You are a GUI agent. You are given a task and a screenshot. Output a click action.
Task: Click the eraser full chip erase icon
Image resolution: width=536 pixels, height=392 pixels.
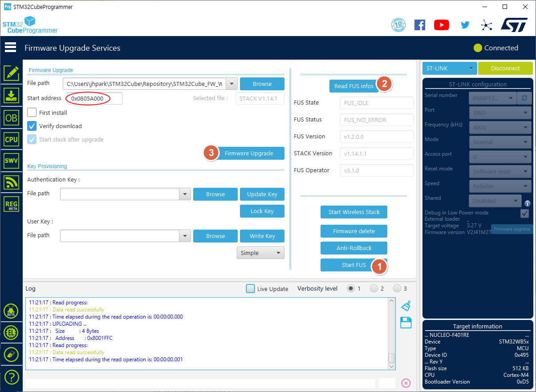[x=11, y=355]
